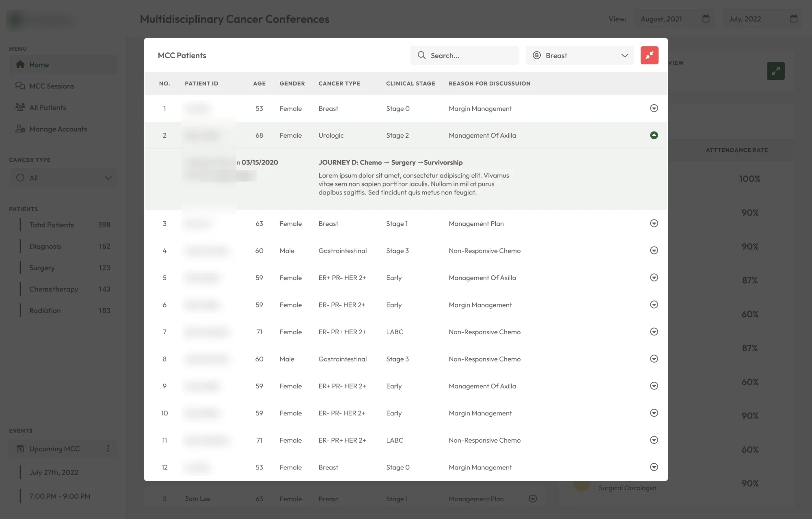Open the Upcoming MCC three-dot menu

click(108, 448)
